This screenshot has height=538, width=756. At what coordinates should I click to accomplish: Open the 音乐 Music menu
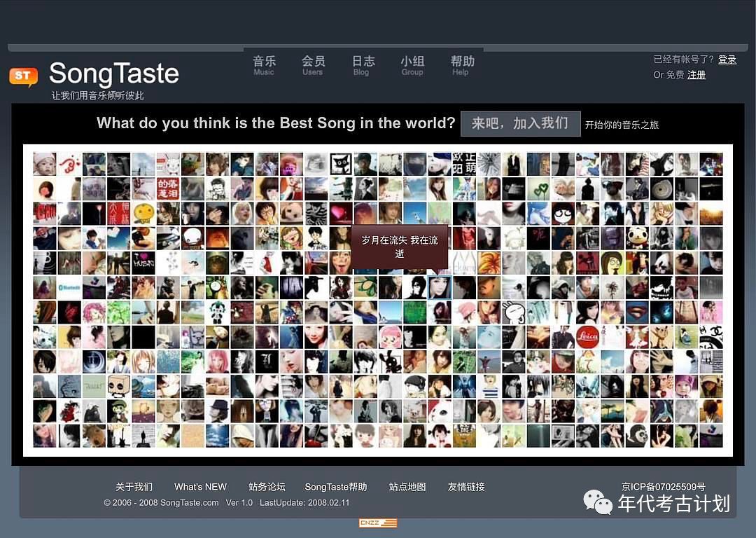click(x=265, y=65)
